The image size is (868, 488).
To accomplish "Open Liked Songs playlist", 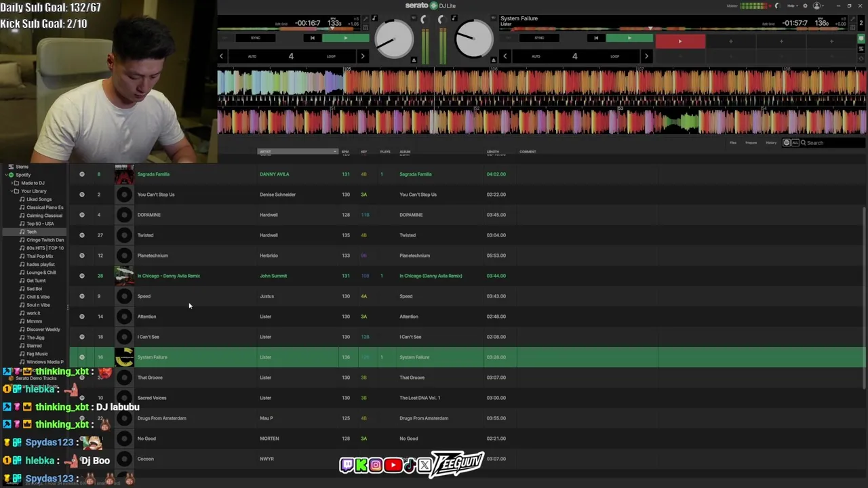I will 39,199.
